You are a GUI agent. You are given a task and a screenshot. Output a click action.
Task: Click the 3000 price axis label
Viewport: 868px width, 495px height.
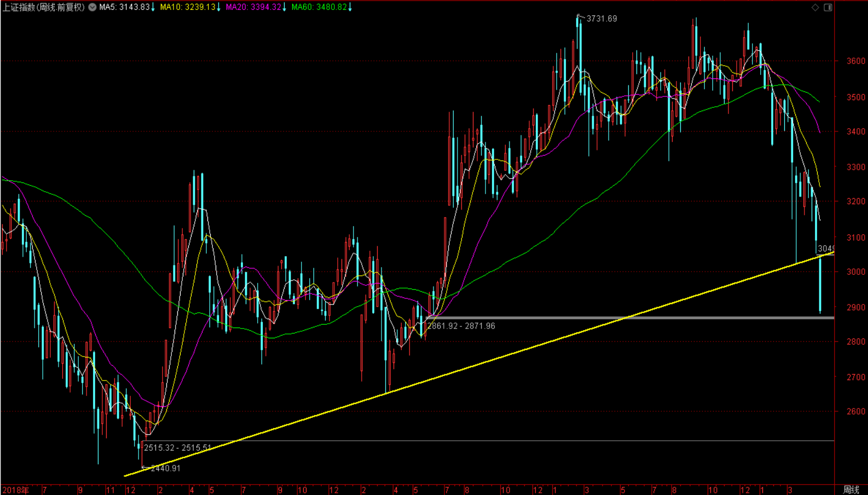(856, 272)
